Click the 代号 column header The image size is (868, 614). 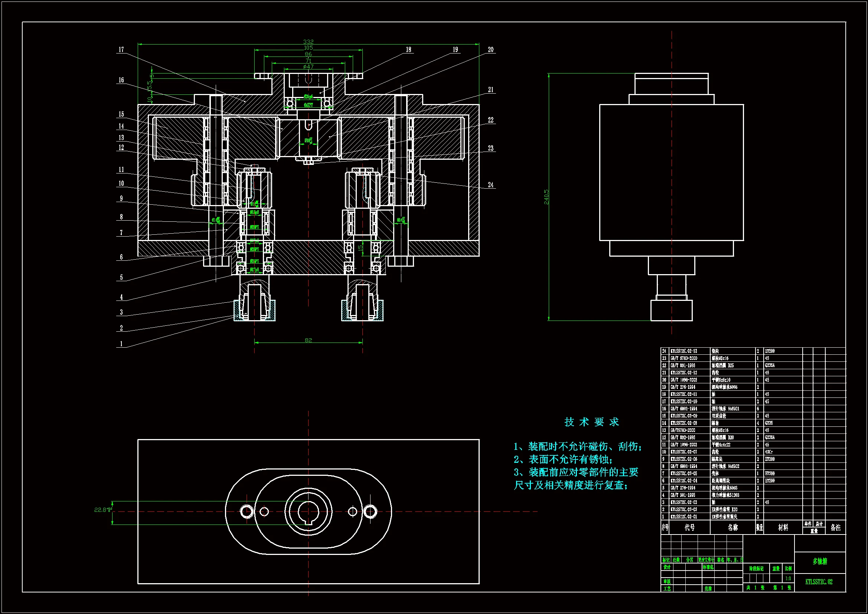(x=689, y=527)
